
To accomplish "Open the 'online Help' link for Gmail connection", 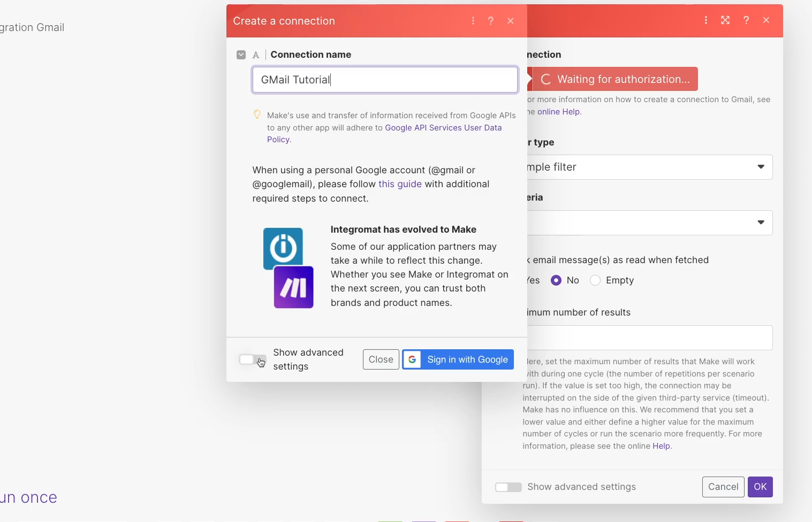I will pos(558,112).
